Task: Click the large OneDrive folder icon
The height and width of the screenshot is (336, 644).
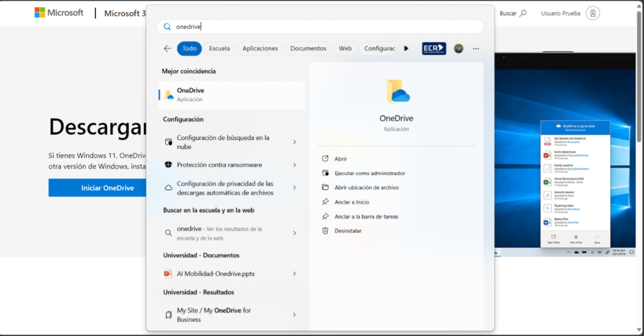Action: pyautogui.click(x=397, y=92)
